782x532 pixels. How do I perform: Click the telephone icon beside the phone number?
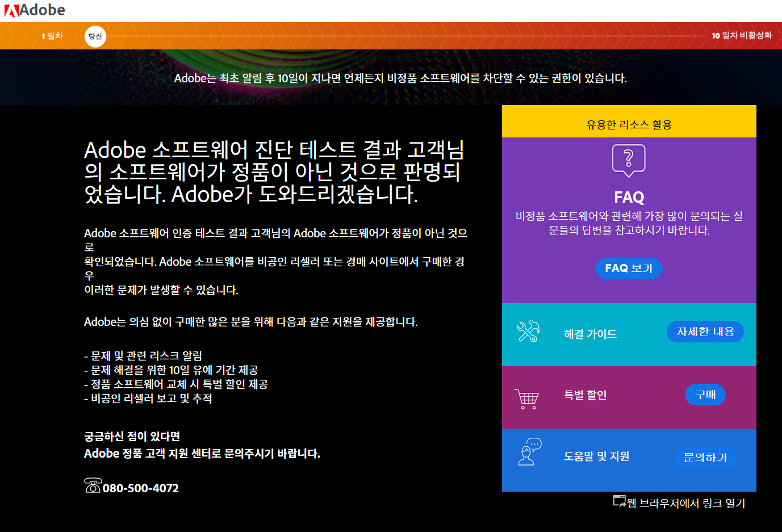tap(93, 485)
